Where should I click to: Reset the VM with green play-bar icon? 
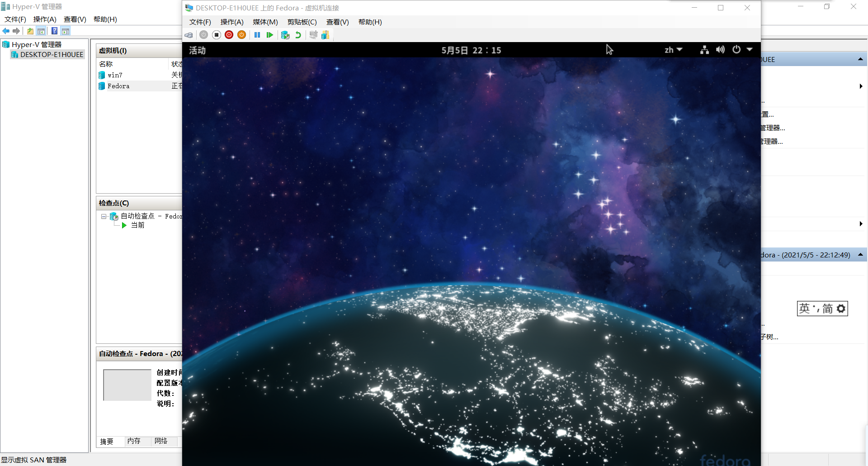click(x=270, y=35)
